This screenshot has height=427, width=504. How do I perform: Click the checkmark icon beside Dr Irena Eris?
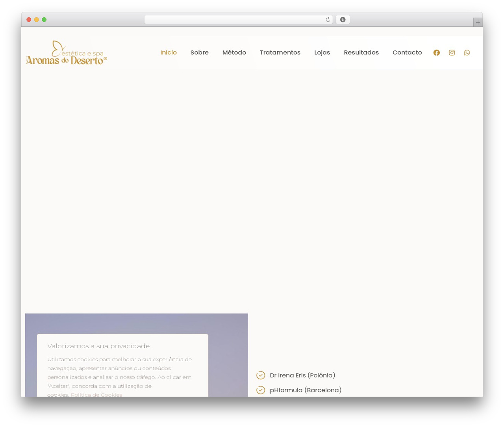click(x=261, y=375)
